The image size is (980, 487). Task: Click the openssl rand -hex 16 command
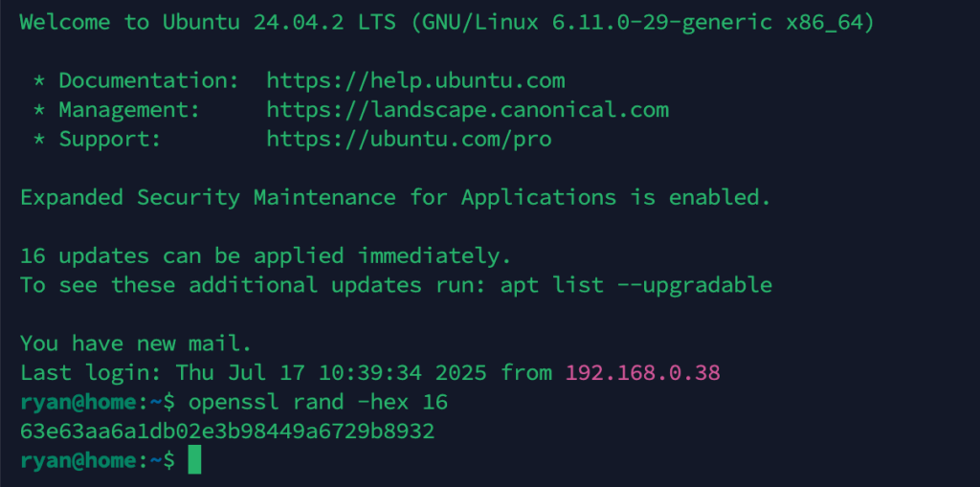click(x=318, y=403)
